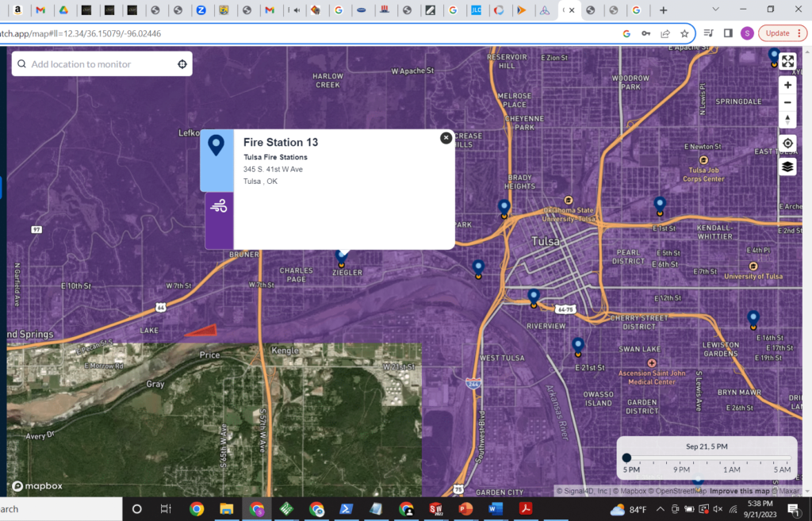Bookmark this page with star icon
The height and width of the screenshot is (521, 812).
tap(684, 33)
